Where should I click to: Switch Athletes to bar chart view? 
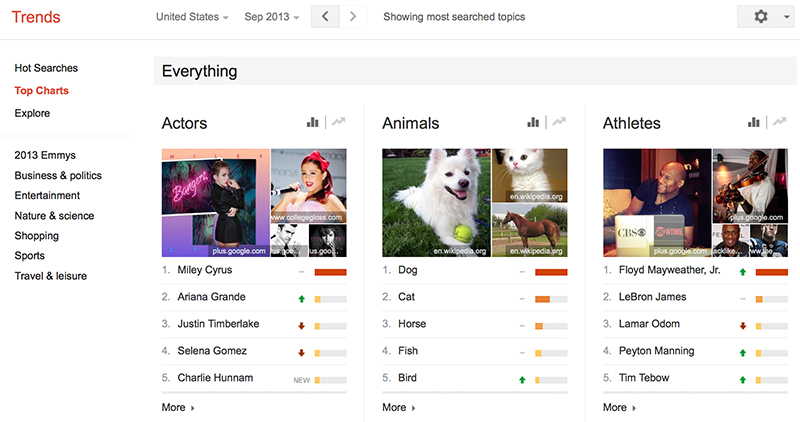[x=754, y=122]
